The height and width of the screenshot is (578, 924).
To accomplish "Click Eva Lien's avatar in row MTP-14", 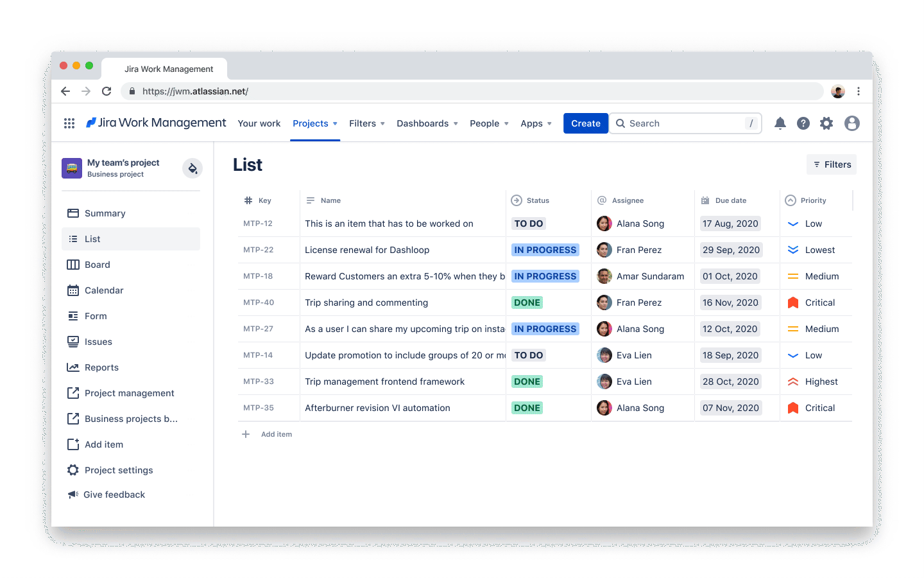I will pyautogui.click(x=604, y=355).
